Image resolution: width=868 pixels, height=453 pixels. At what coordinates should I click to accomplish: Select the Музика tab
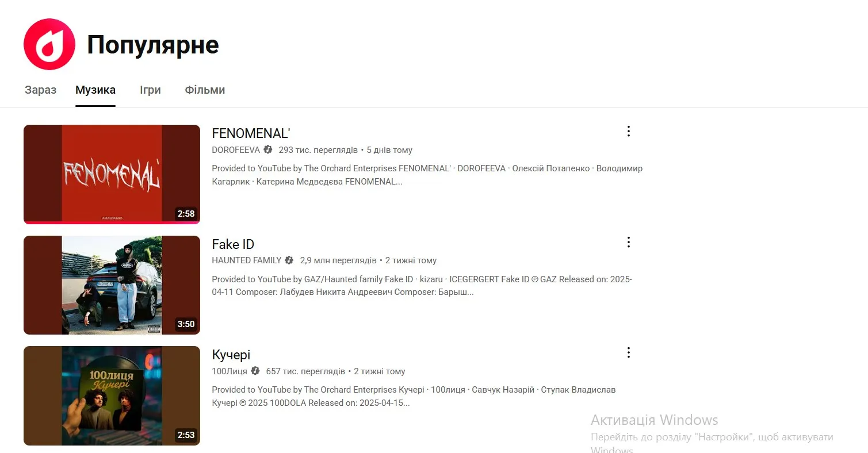(x=95, y=90)
